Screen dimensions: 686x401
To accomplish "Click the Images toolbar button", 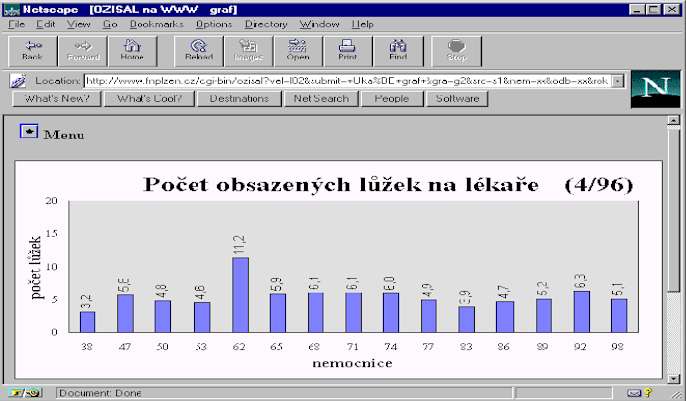I will (248, 51).
